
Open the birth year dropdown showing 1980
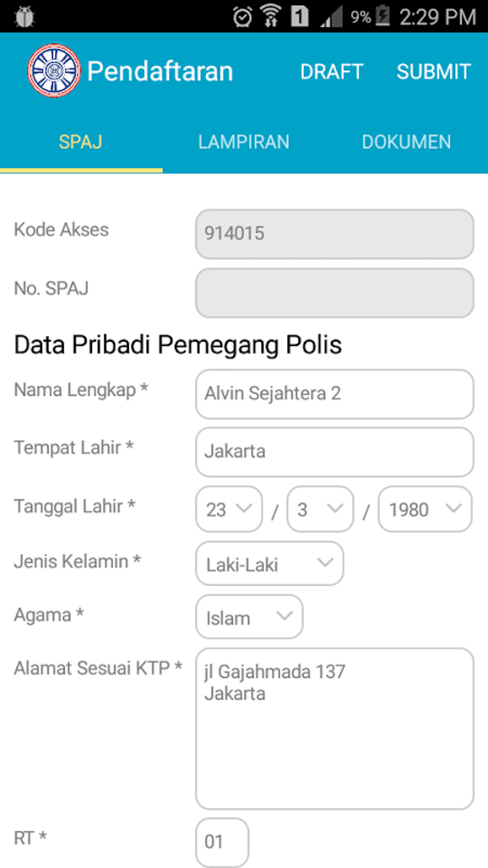click(x=425, y=509)
